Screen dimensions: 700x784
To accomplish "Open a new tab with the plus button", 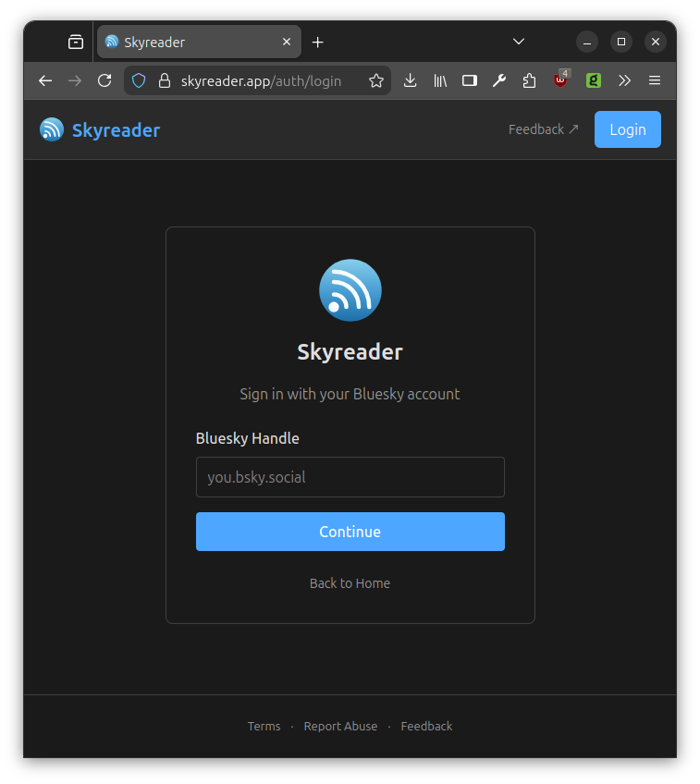I will pyautogui.click(x=317, y=43).
